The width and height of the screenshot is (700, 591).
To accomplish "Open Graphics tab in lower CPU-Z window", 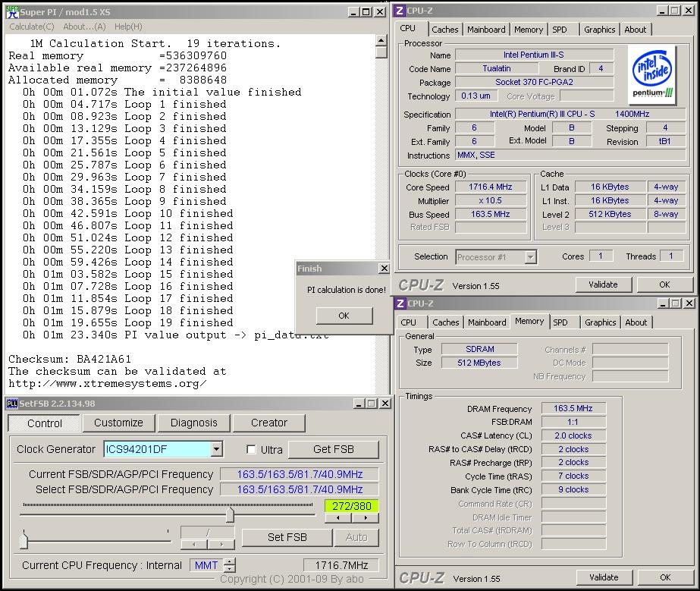I will (x=600, y=322).
